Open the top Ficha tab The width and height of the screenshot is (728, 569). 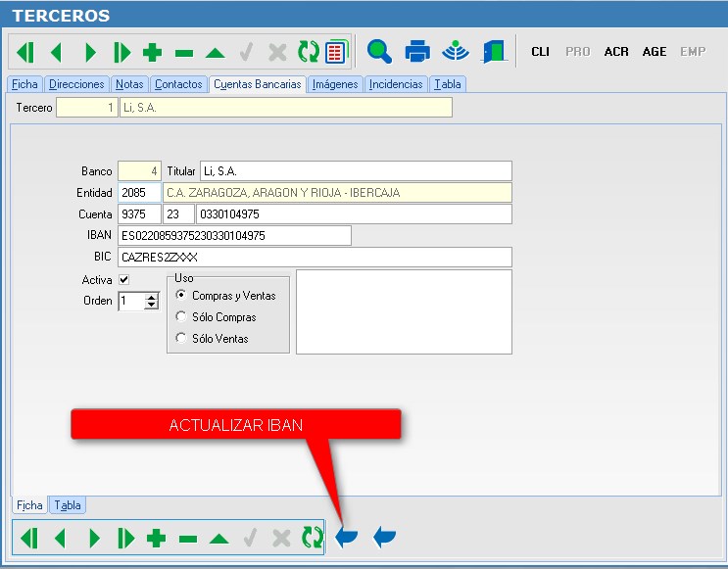coord(24,84)
